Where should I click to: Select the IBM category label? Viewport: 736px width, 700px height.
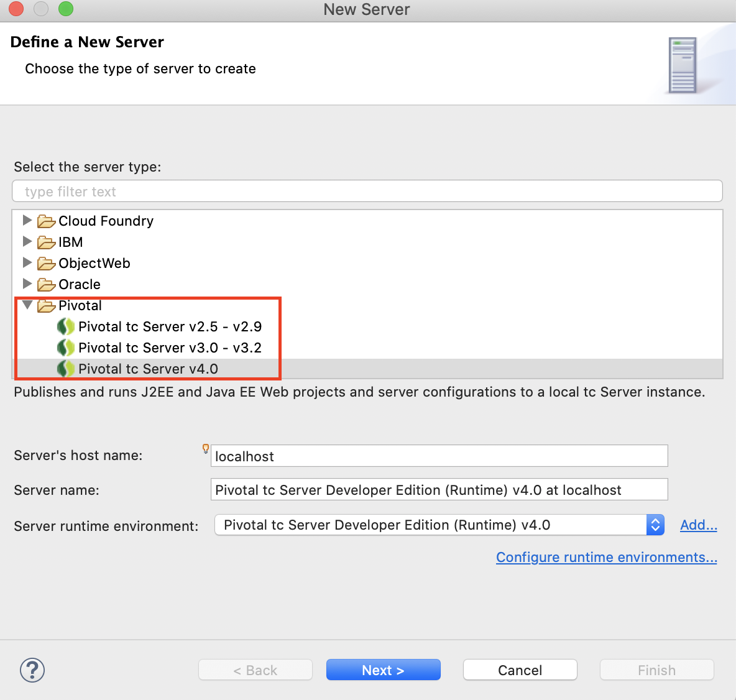point(70,242)
